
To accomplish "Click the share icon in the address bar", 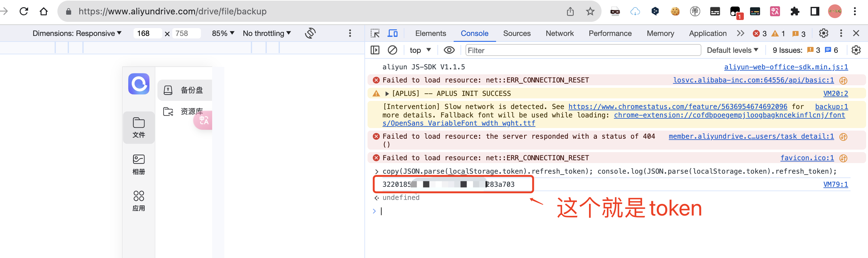I will (x=570, y=12).
